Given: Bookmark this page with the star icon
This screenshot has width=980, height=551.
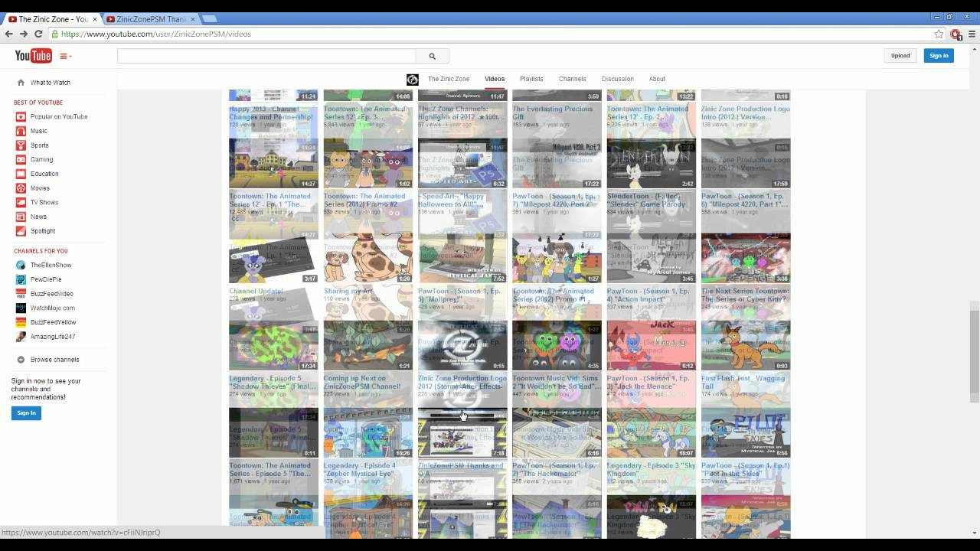Looking at the screenshot, I should click(x=939, y=34).
